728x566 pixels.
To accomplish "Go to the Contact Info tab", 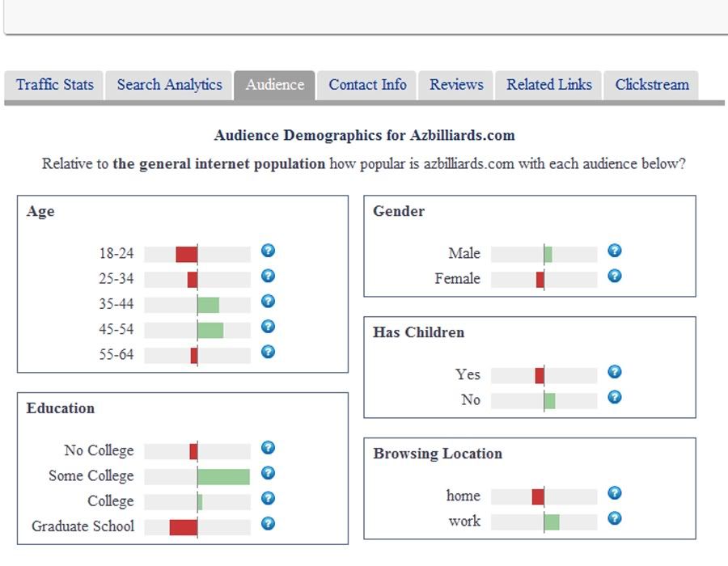I will 366,86.
